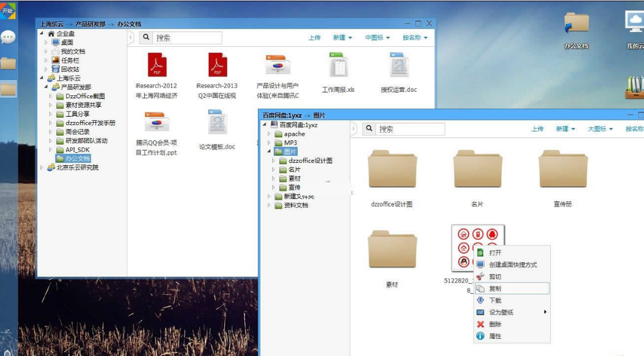Choose 下载 in context menu
This screenshot has width=644, height=356.
coord(512,300)
